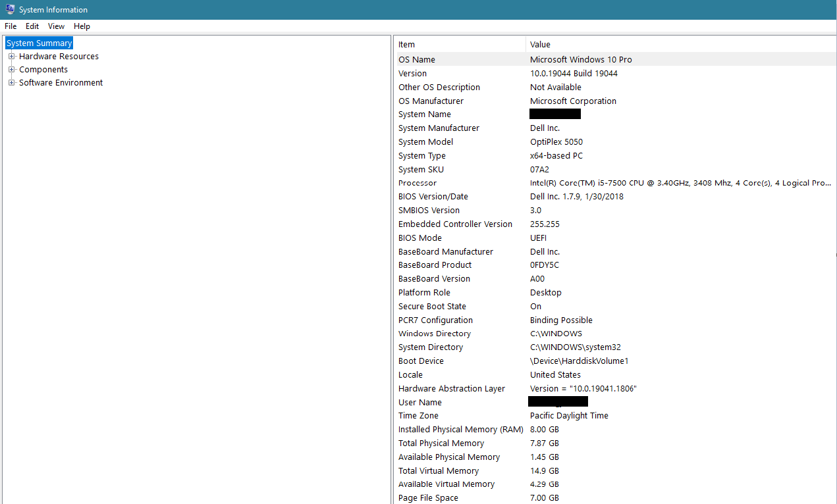This screenshot has height=504, width=837.
Task: Open the File menu
Action: pos(11,26)
